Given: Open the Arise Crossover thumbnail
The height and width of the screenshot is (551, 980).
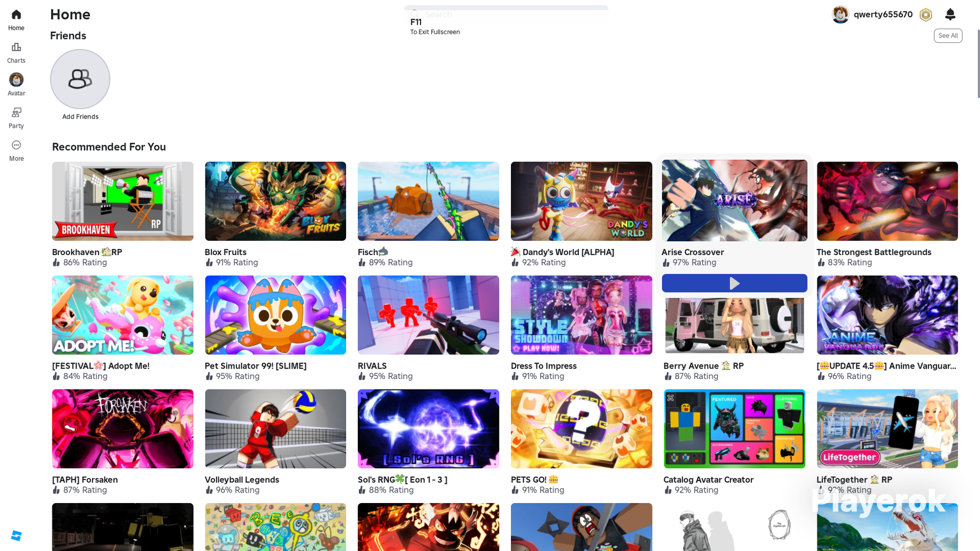Looking at the screenshot, I should (x=734, y=201).
